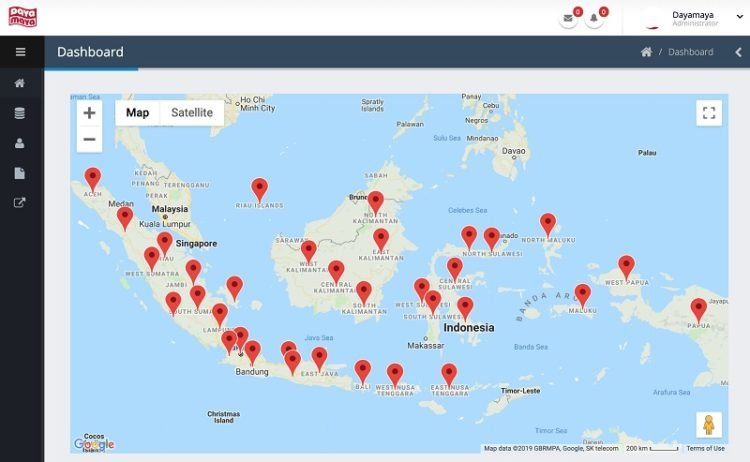Open the Terms of Use link

[706, 449]
